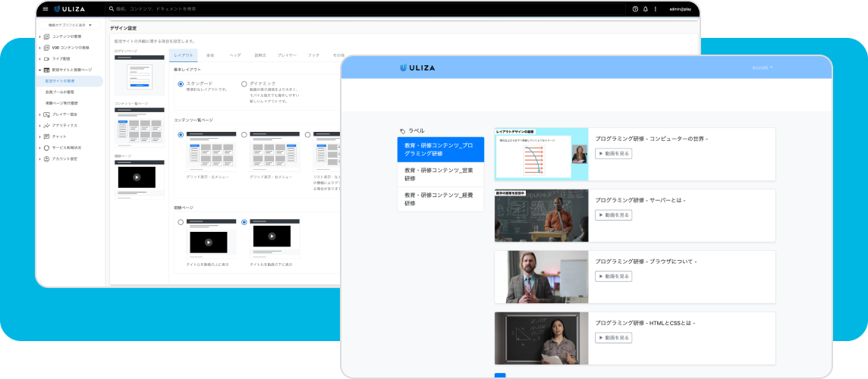Select タイトルを動画の上に表示 radio
The height and width of the screenshot is (379, 868).
coord(181,222)
